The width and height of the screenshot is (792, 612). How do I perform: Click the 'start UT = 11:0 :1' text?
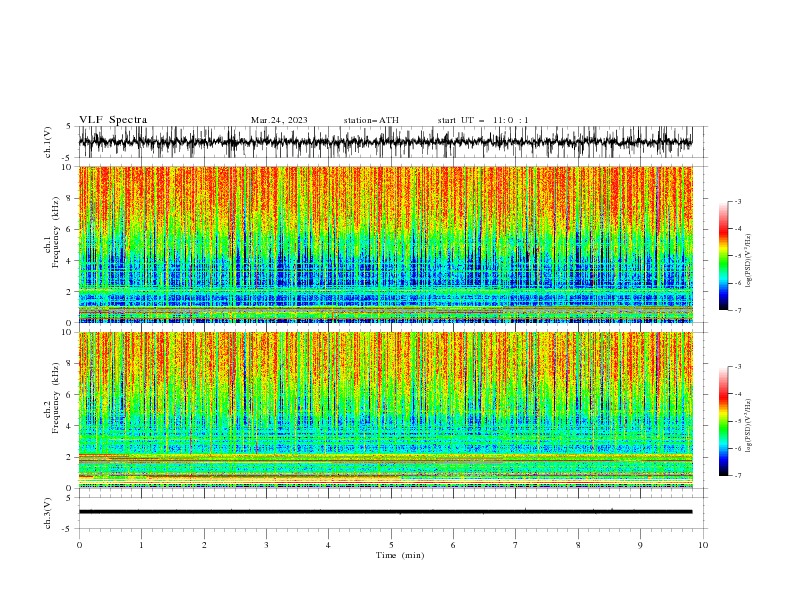pos(483,120)
